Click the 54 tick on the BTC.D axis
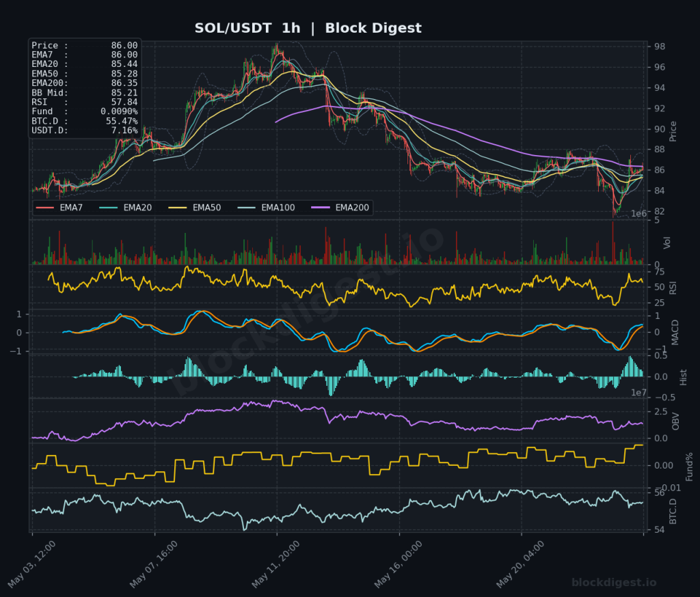This screenshot has height=597, width=700. click(x=660, y=530)
